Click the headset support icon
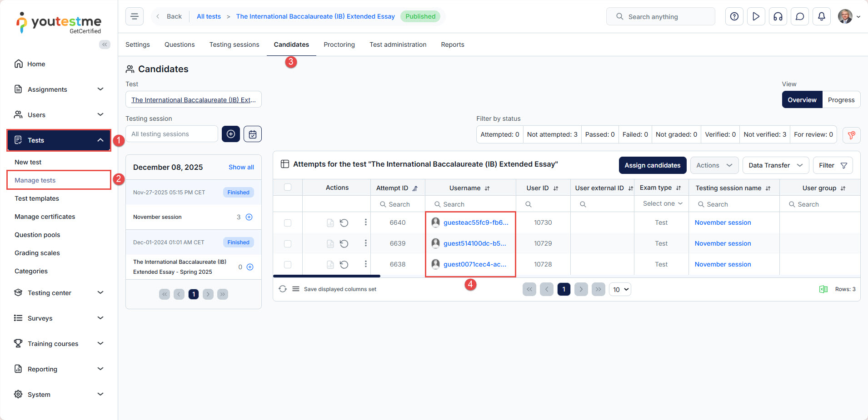The image size is (868, 420). (778, 17)
